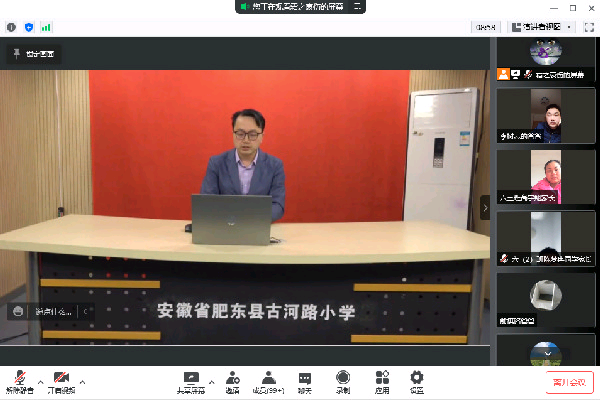600x400 pixels.
Task: Select the participant in pink's video thumbnail
Action: tap(546, 177)
